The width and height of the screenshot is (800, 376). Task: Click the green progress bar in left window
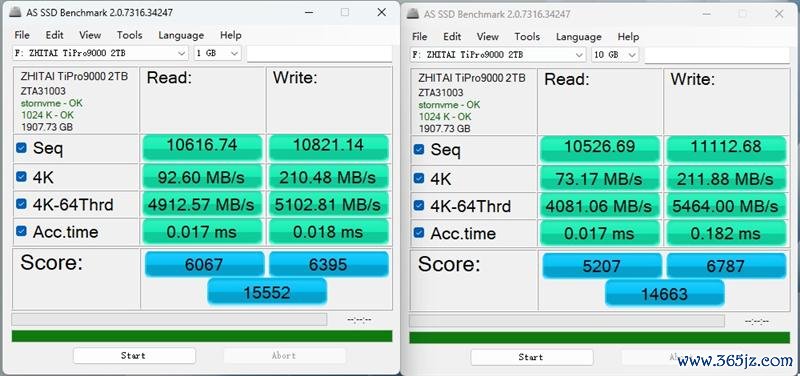[x=202, y=336]
